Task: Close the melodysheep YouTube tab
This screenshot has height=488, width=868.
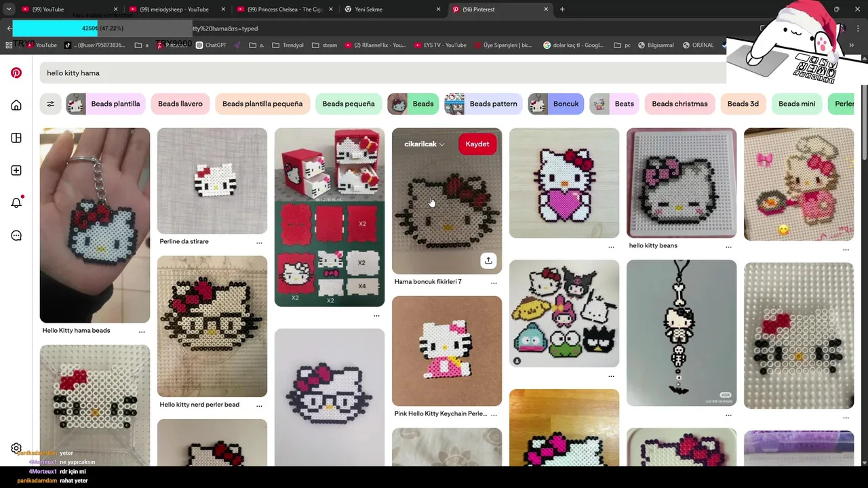Action: (223, 9)
